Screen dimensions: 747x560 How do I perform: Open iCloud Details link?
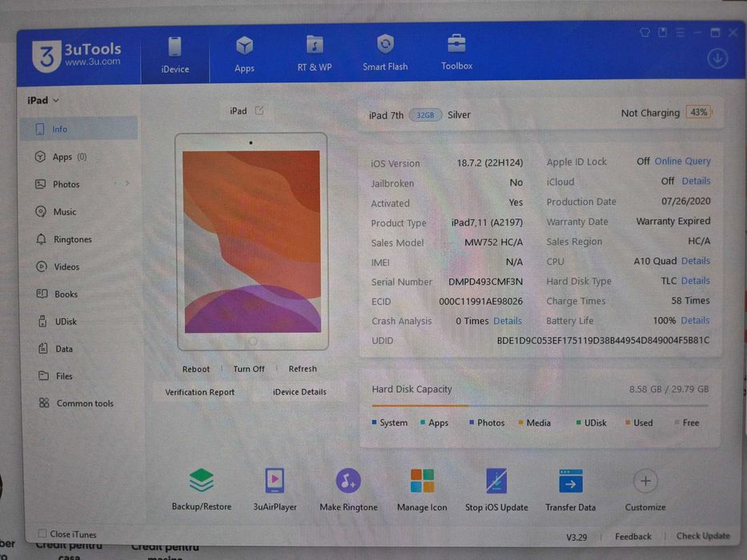[x=696, y=181]
